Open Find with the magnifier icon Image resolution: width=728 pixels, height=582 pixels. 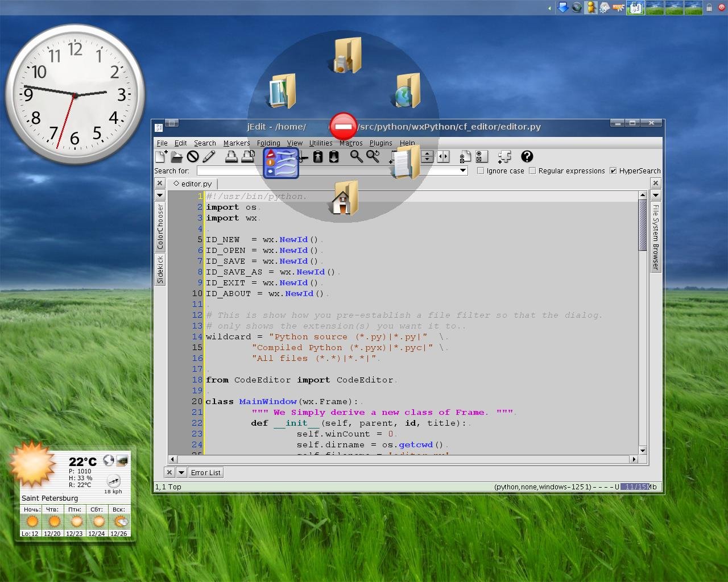[x=356, y=156]
